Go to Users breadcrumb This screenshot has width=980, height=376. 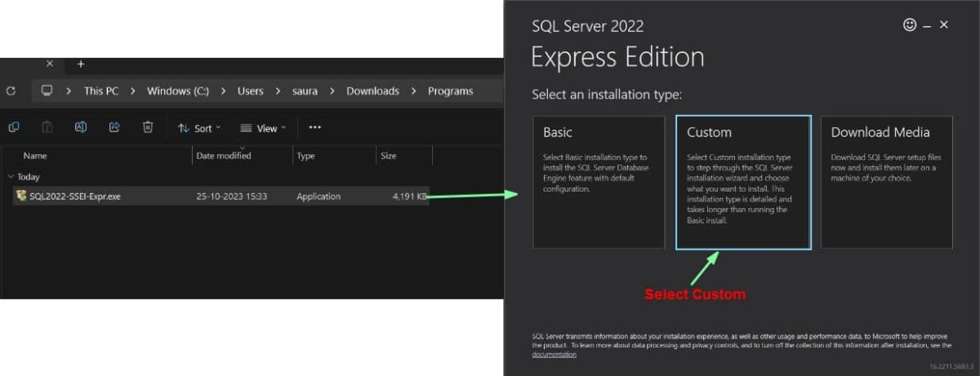(251, 91)
